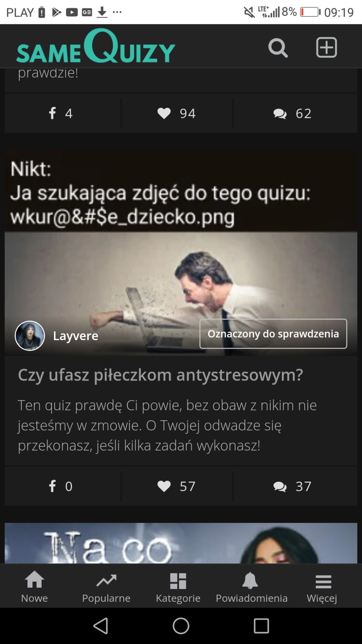Like the quiz with 94 hearts
The height and width of the screenshot is (644, 362).
177,113
